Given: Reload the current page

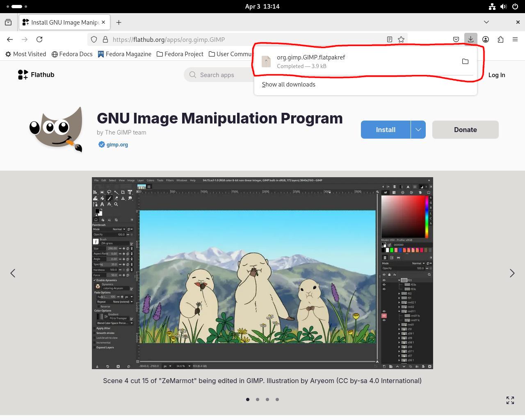Looking at the screenshot, I should (39, 39).
